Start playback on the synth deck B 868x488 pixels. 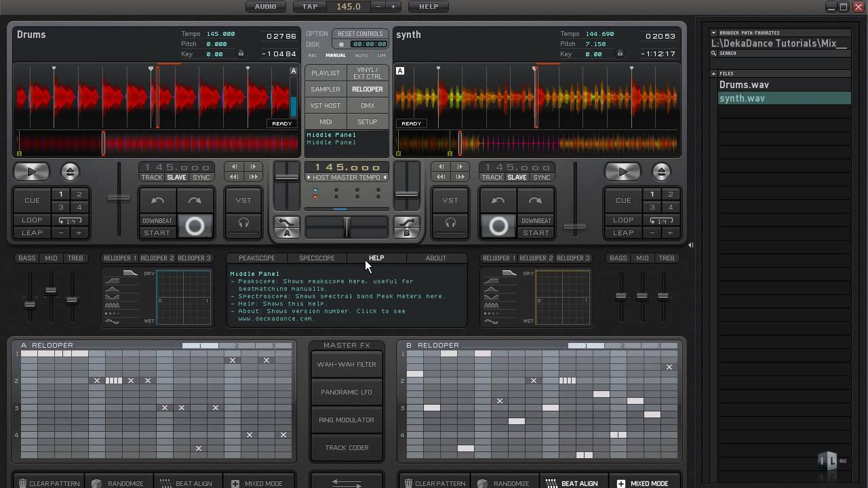[623, 172]
